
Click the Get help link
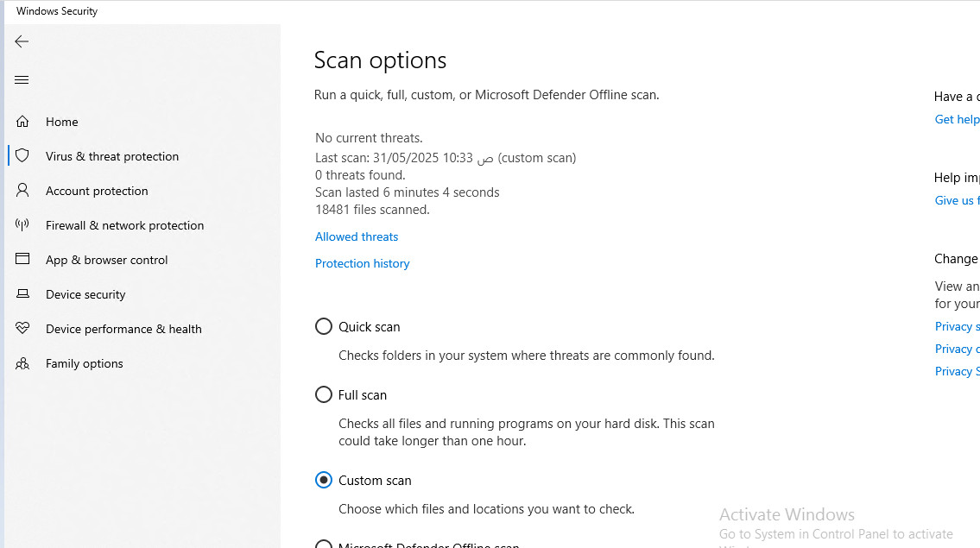point(957,119)
